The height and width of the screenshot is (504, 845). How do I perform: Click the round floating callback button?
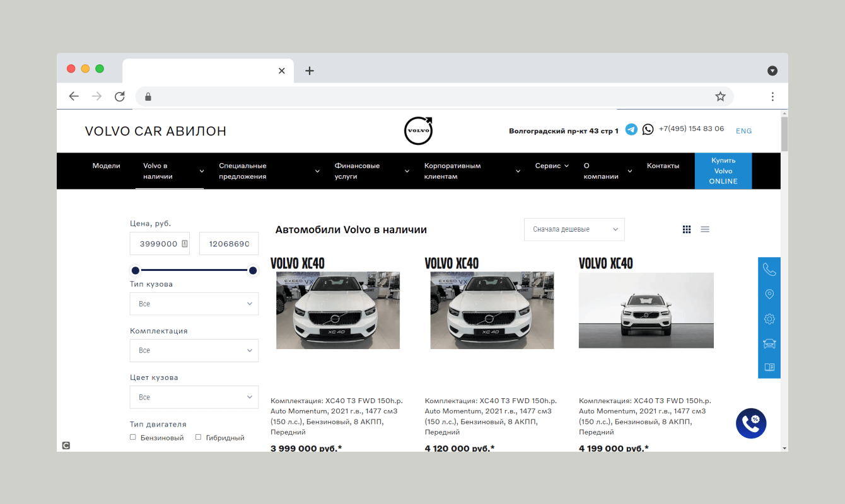(x=751, y=423)
